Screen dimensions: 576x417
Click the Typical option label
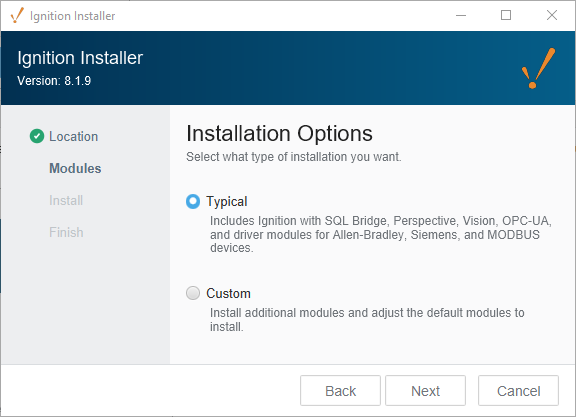point(227,201)
